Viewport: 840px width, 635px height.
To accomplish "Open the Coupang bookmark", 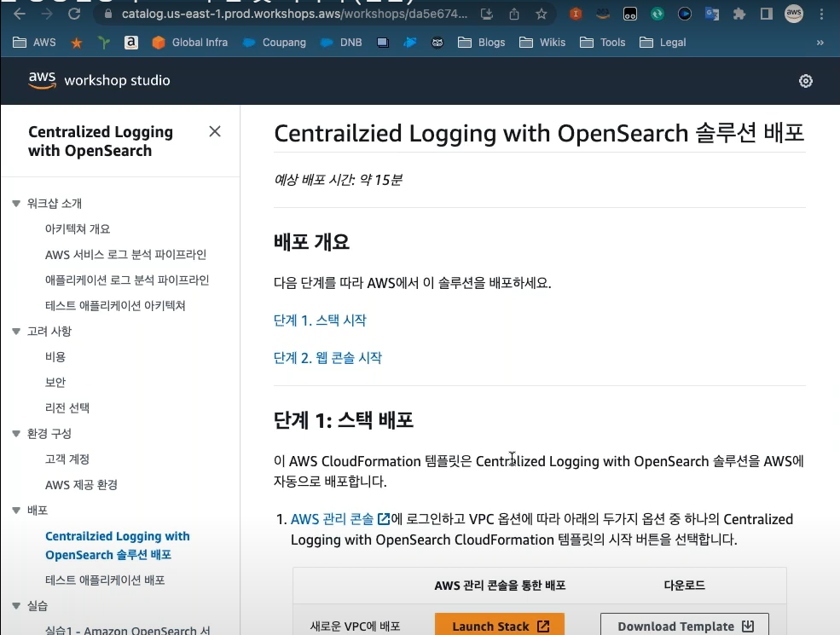I will [x=274, y=43].
